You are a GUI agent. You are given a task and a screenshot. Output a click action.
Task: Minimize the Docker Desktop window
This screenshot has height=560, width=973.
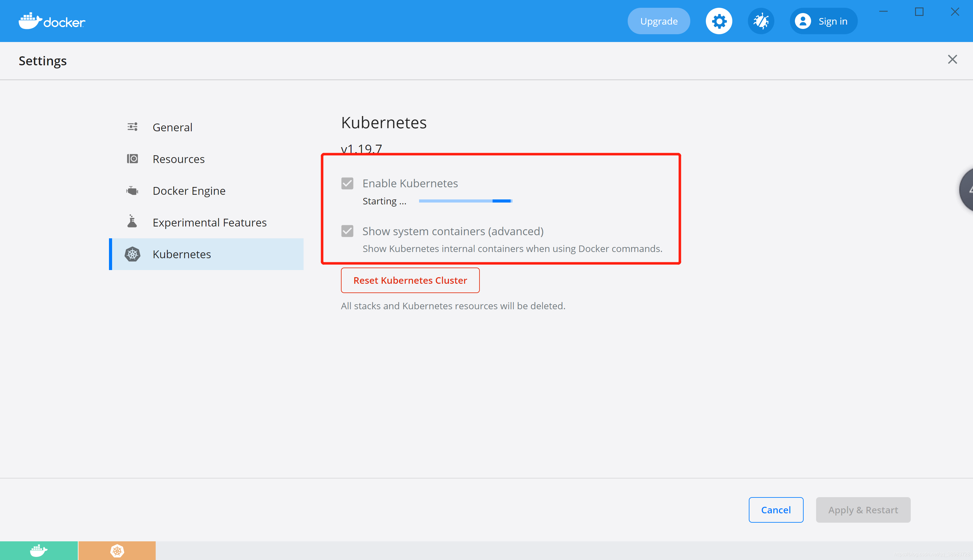883,12
